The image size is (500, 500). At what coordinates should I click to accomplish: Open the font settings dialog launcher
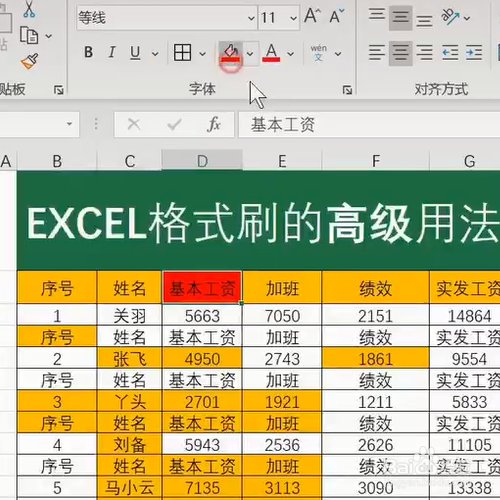coord(347,90)
